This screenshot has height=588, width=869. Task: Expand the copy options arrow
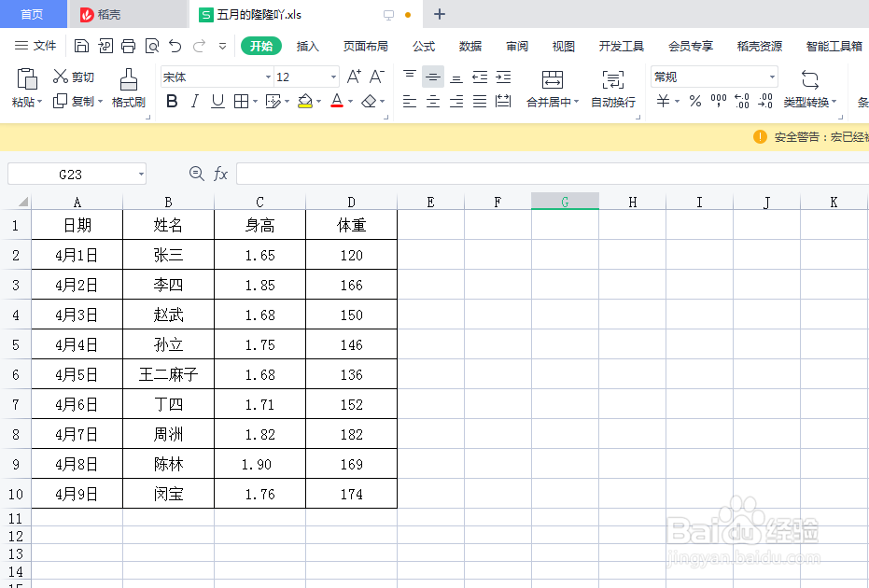click(100, 102)
